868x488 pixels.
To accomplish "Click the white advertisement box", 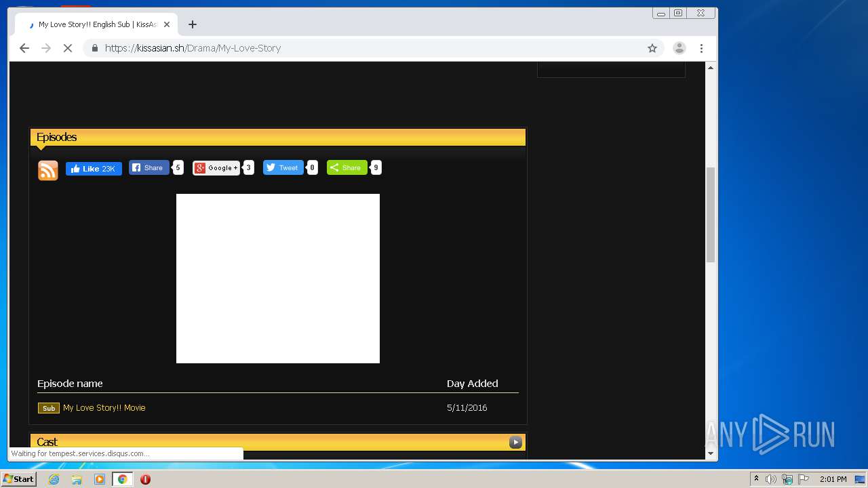I will pyautogui.click(x=278, y=279).
